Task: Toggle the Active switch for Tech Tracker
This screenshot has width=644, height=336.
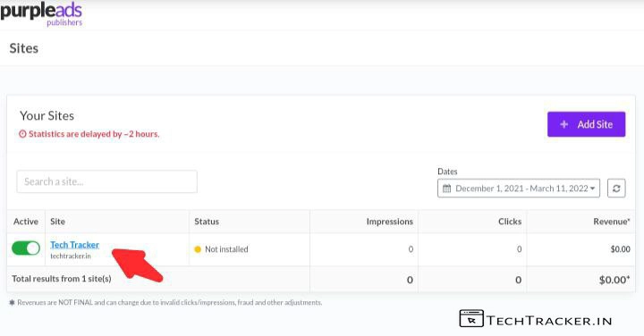Action: coord(26,248)
